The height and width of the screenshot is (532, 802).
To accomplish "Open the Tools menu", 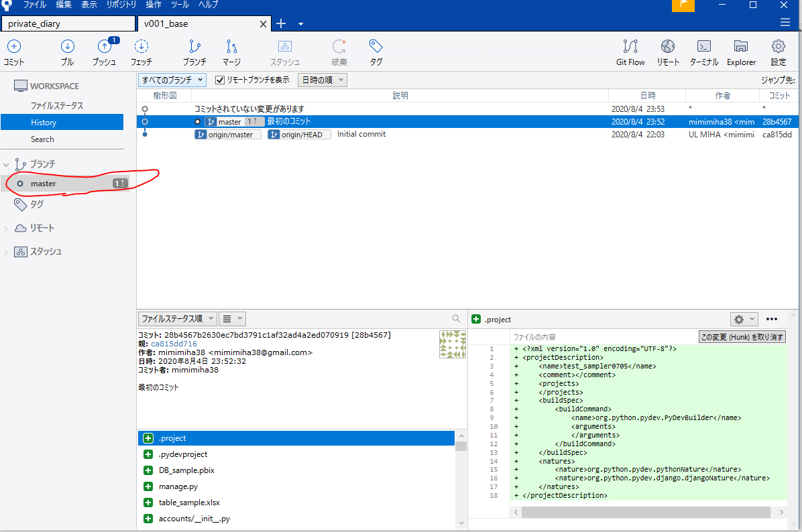I will pos(180,5).
